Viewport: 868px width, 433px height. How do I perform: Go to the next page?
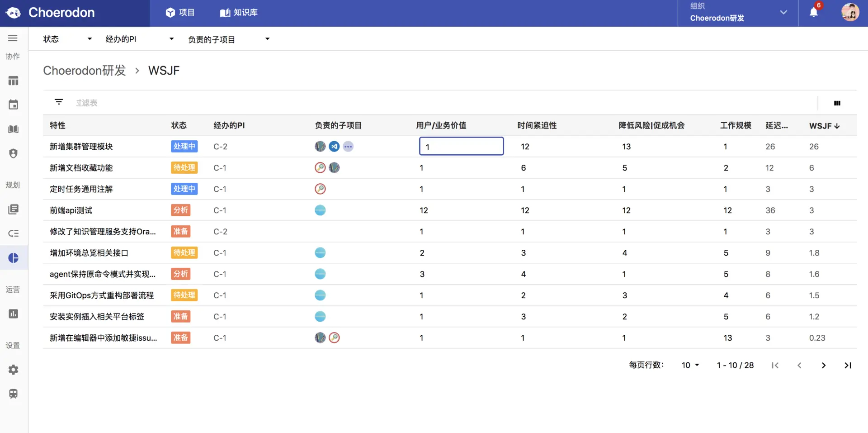(x=824, y=366)
